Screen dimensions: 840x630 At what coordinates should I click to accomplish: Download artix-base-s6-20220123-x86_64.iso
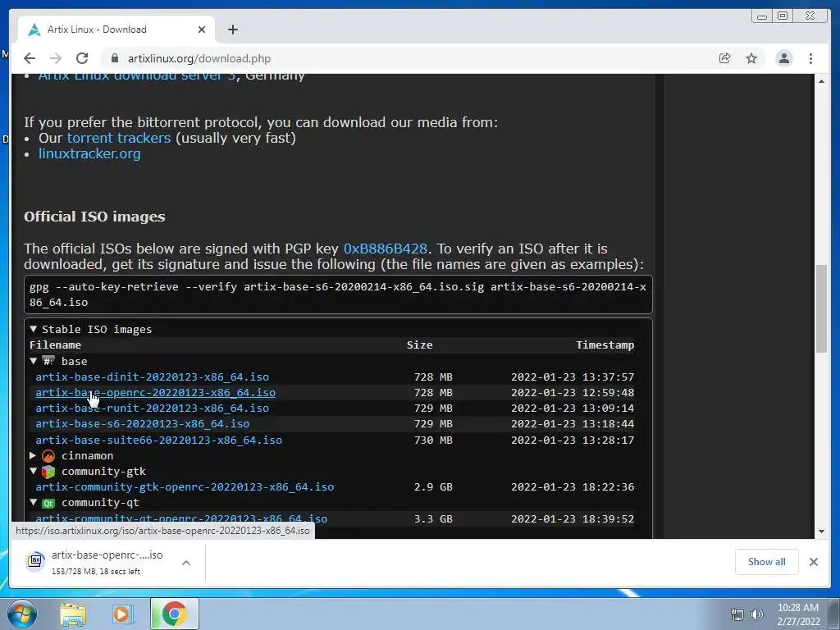point(143,424)
